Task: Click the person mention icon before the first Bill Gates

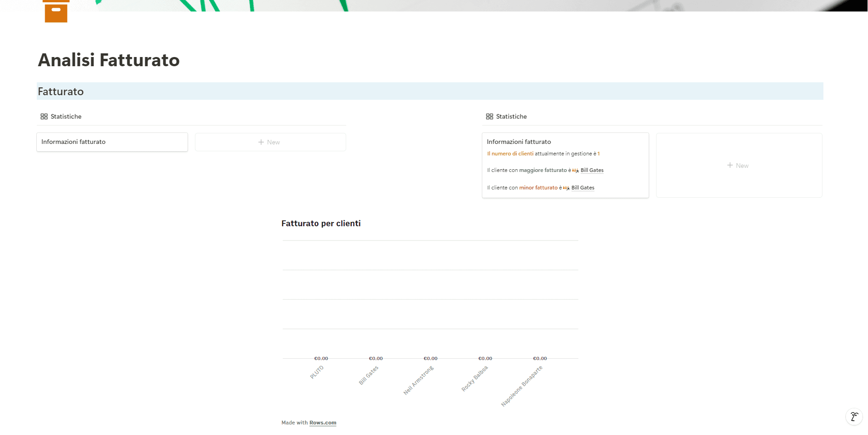Action: coord(576,170)
